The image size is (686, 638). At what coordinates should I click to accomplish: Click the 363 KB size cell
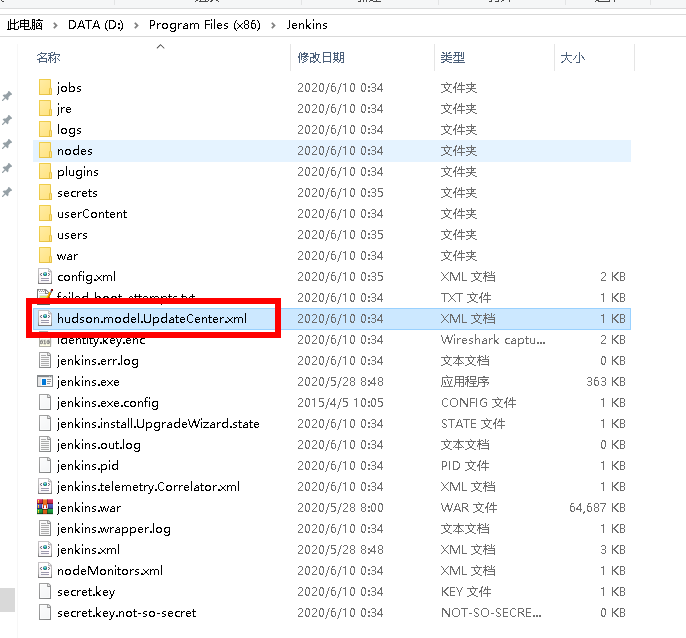click(x=606, y=382)
